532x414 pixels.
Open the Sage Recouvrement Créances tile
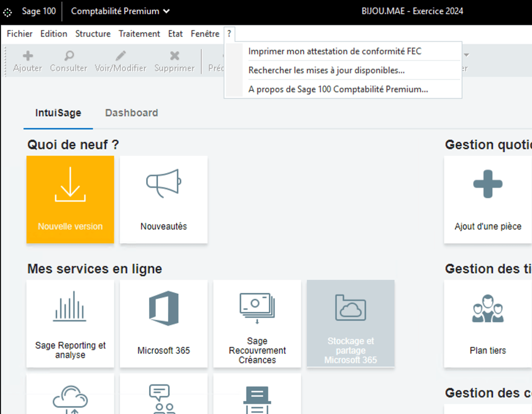[257, 324]
